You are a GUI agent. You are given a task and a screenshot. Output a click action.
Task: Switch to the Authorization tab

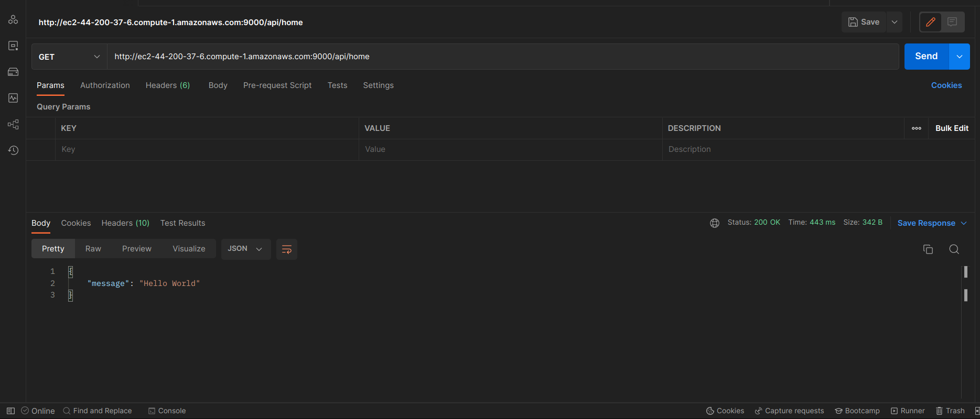click(105, 85)
